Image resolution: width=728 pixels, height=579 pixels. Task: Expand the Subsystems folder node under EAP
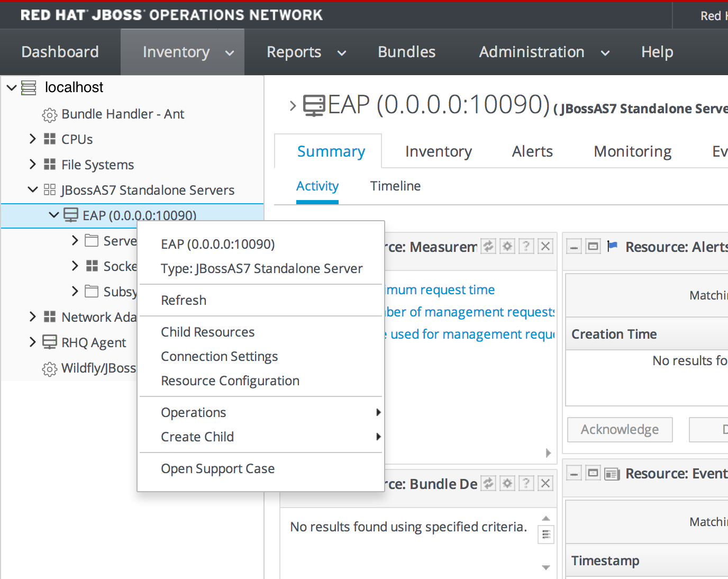75,291
